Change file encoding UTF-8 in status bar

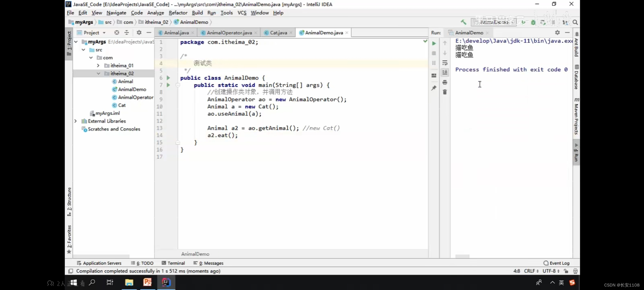pyautogui.click(x=551, y=271)
